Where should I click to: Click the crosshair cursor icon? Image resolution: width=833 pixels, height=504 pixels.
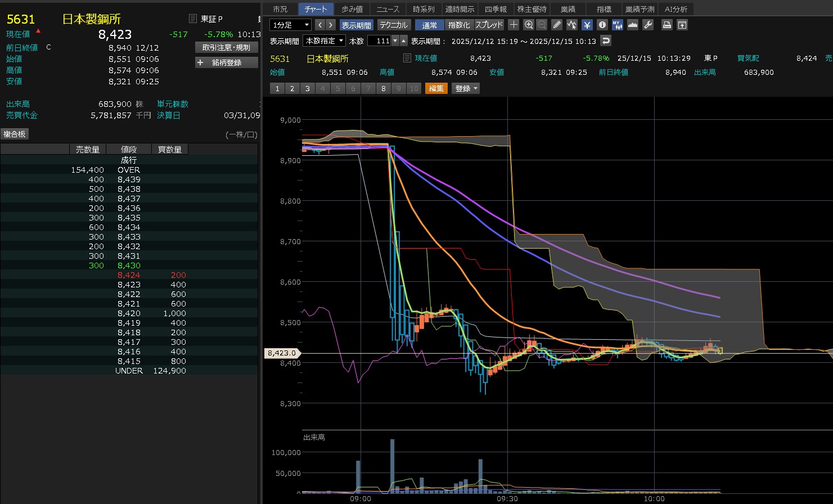tap(514, 25)
